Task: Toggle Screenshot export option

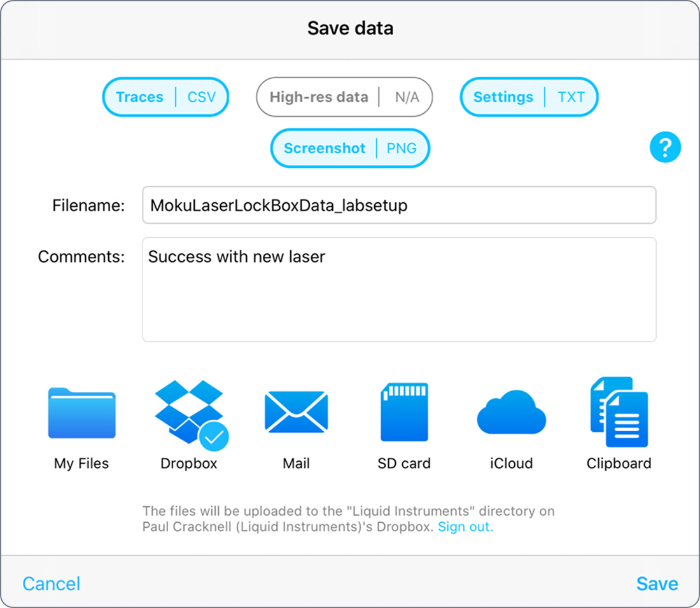Action: click(325, 148)
